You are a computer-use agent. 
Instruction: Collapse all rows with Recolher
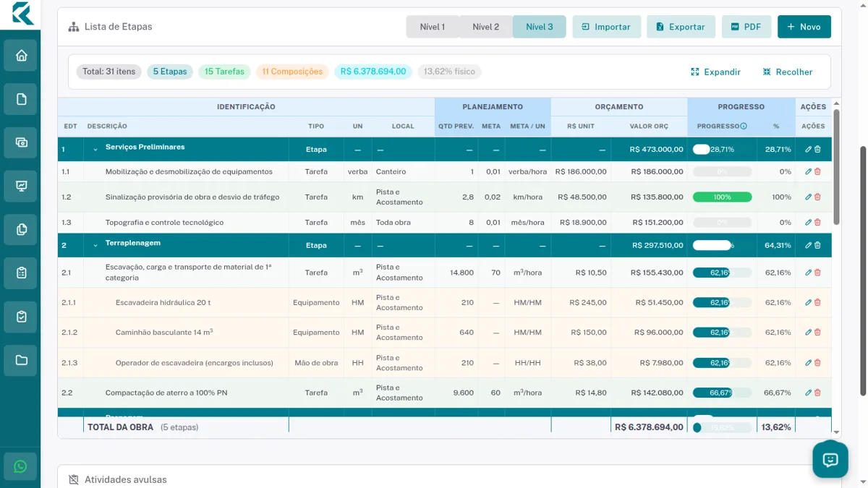click(787, 72)
